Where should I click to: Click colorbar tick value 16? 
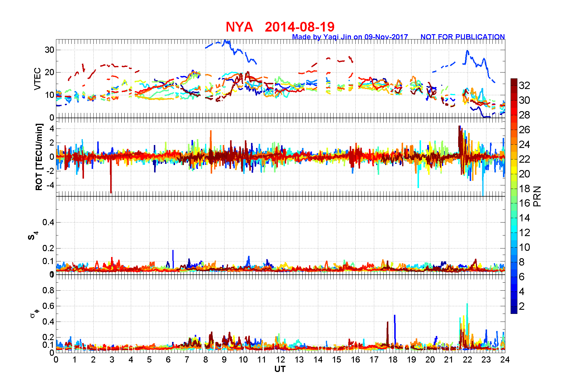(524, 203)
